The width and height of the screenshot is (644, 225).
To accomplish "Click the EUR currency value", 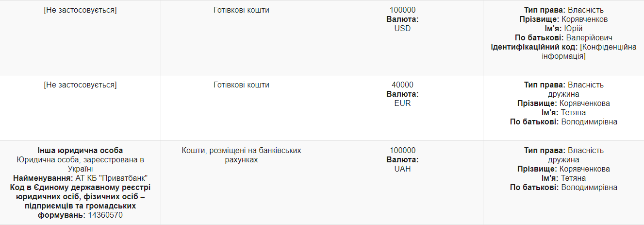I will click(x=402, y=104).
